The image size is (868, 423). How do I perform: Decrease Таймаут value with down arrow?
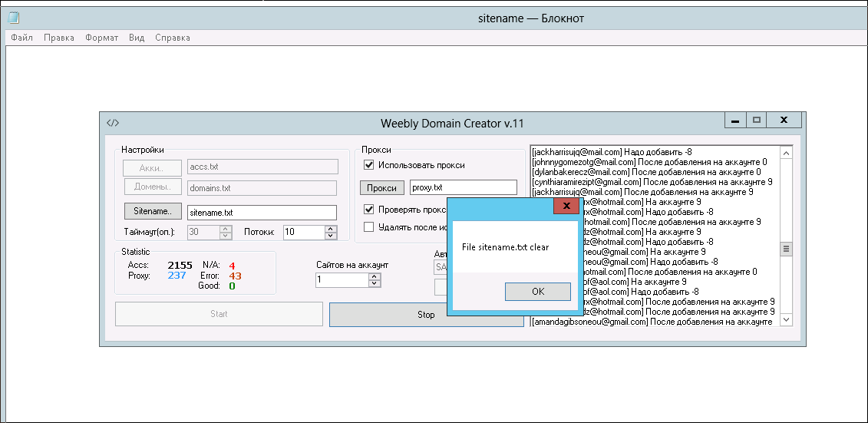click(226, 236)
